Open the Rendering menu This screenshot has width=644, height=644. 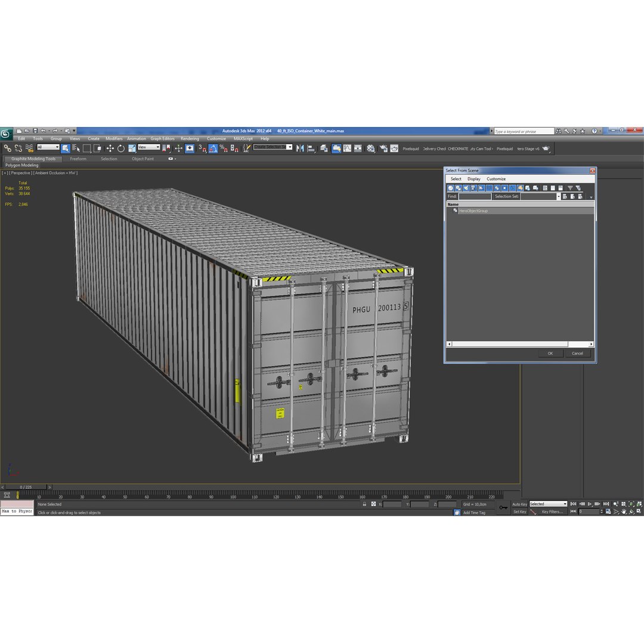[x=190, y=139]
